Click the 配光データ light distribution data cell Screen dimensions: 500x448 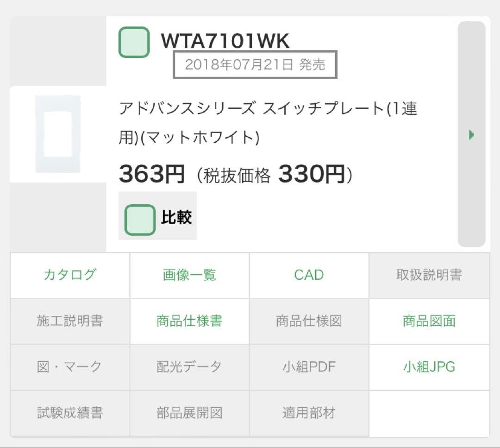click(x=189, y=366)
